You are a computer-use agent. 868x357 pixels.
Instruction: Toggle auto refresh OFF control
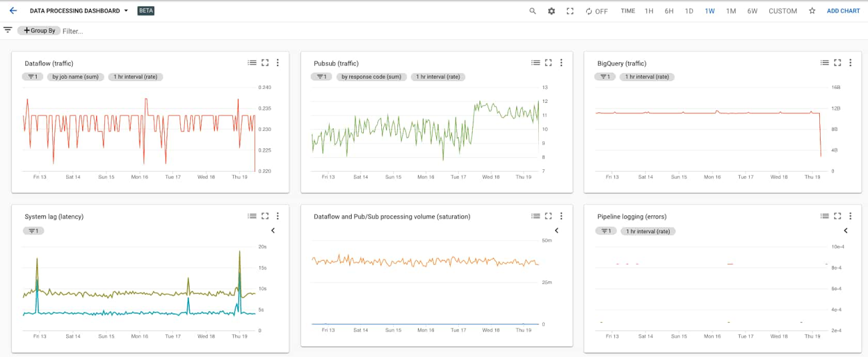[x=596, y=11]
